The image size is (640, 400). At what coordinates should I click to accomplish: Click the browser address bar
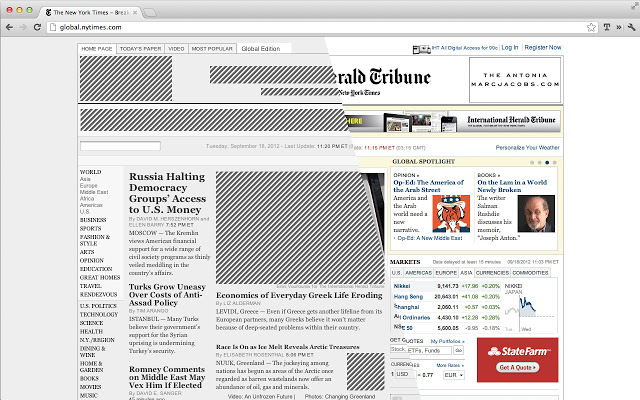point(316,27)
